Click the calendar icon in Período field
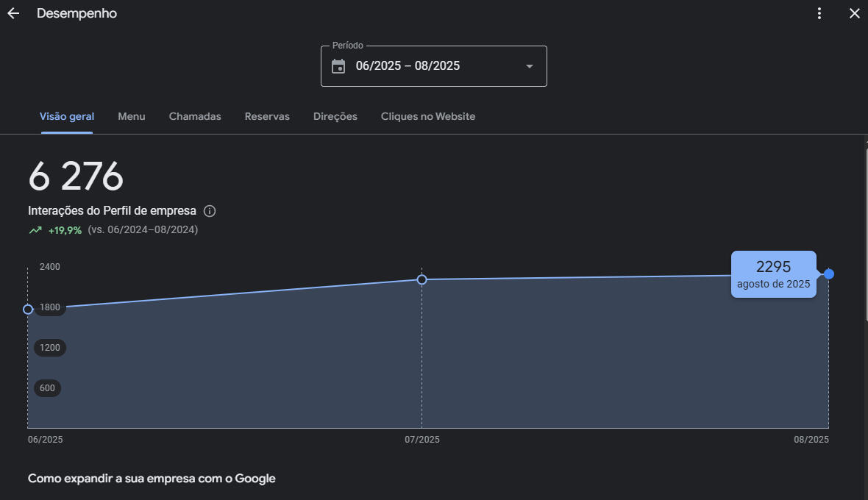This screenshot has width=868, height=500. click(338, 66)
